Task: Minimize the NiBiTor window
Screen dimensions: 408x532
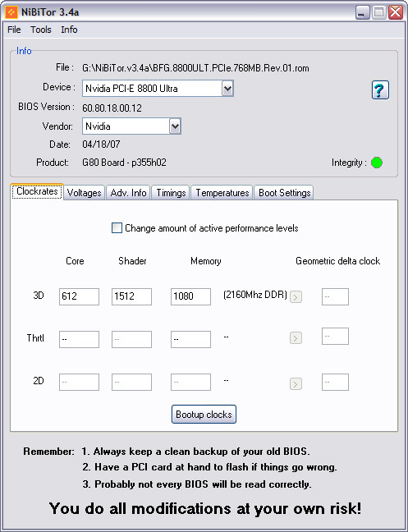Action: pyautogui.click(x=363, y=12)
